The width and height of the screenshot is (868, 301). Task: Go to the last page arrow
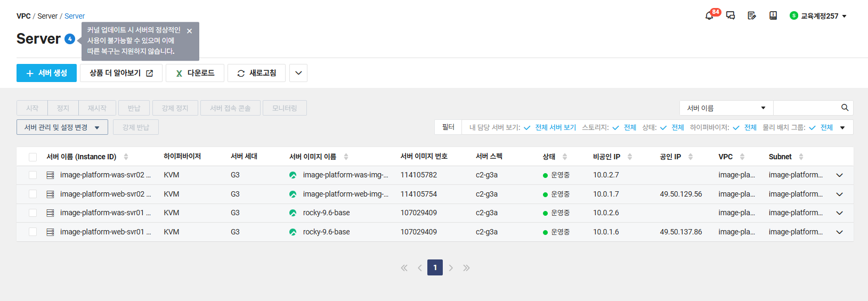(x=467, y=268)
